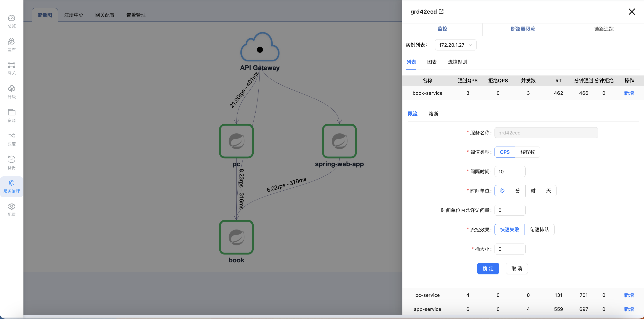The height and width of the screenshot is (319, 644).
Task: Choose 分 as the time unit
Action: point(518,191)
